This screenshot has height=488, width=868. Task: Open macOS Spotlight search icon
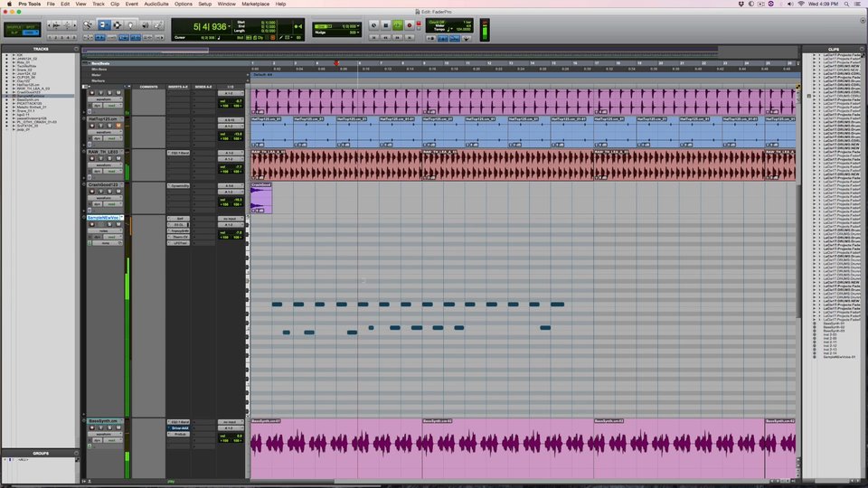click(846, 4)
